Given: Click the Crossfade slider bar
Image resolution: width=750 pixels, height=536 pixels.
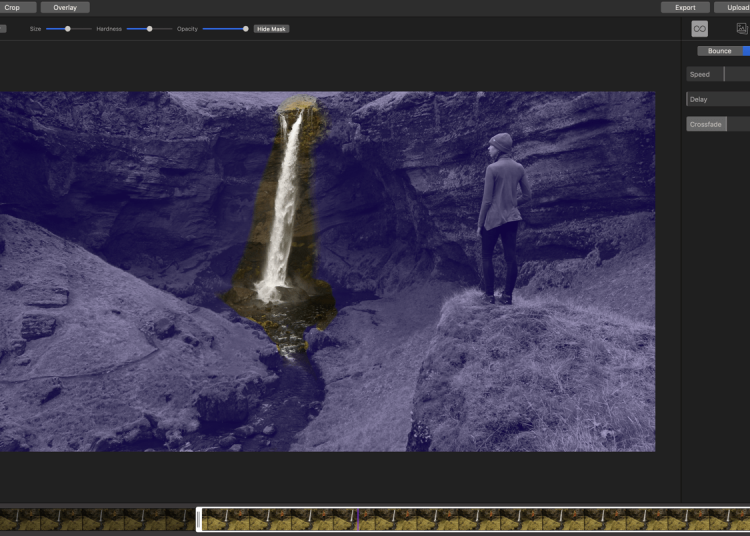Looking at the screenshot, I should coord(718,124).
